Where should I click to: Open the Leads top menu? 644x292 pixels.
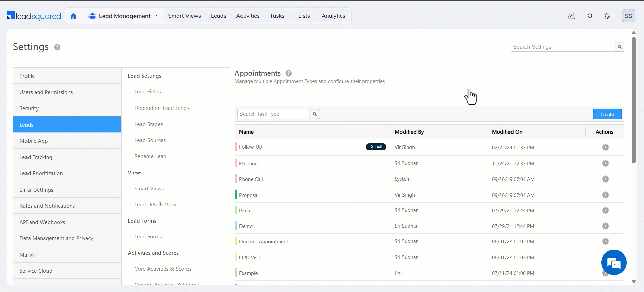click(x=219, y=16)
